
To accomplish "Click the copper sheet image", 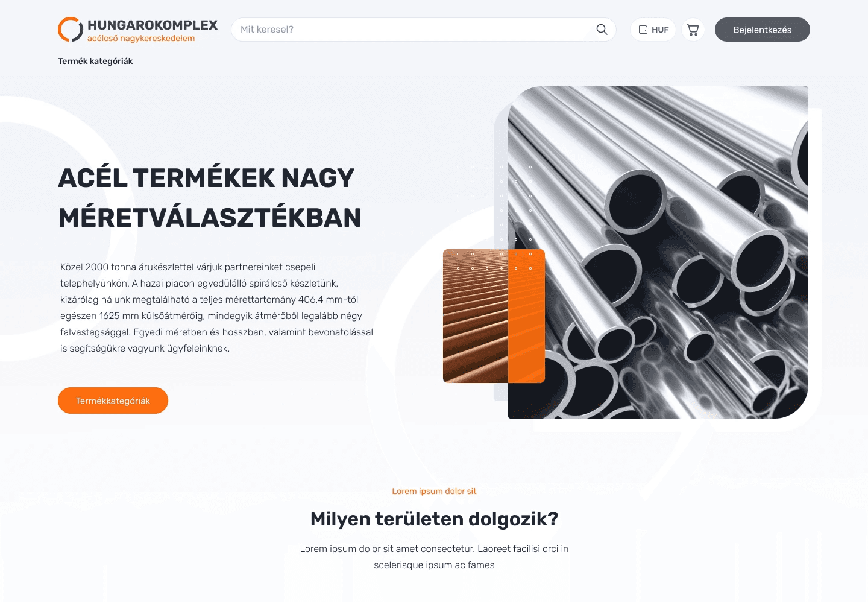I will [x=494, y=316].
